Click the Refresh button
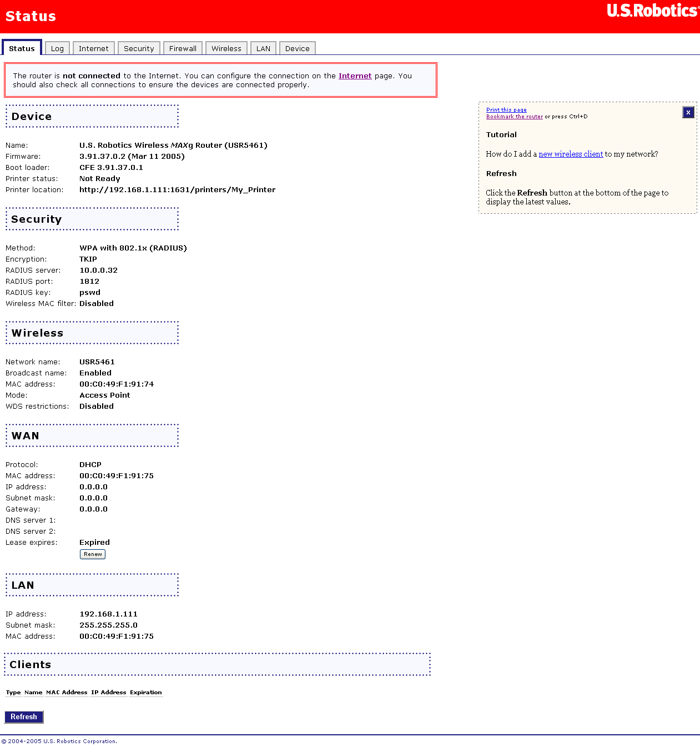Image resolution: width=700 pixels, height=747 pixels. [24, 716]
